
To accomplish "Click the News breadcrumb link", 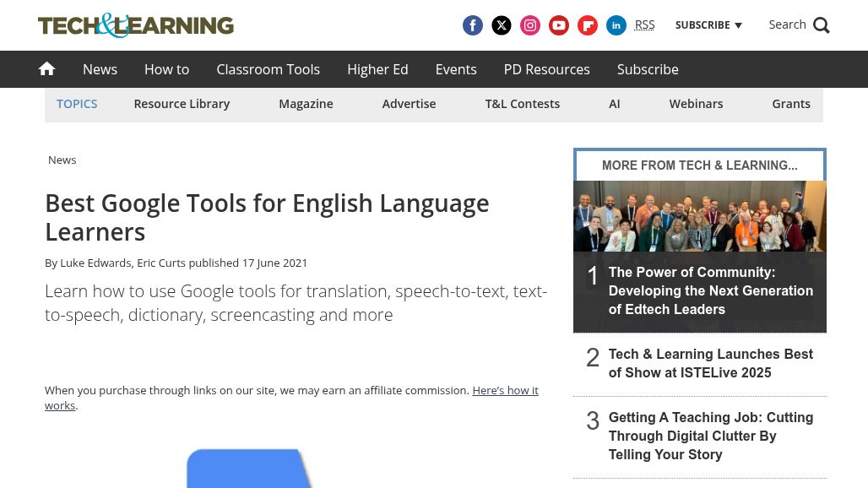I will [62, 160].
